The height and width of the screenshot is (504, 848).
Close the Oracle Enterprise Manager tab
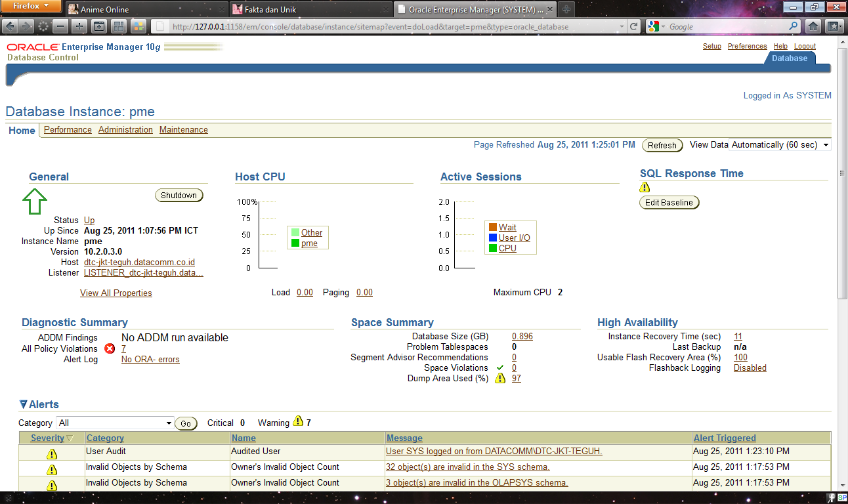(x=549, y=10)
